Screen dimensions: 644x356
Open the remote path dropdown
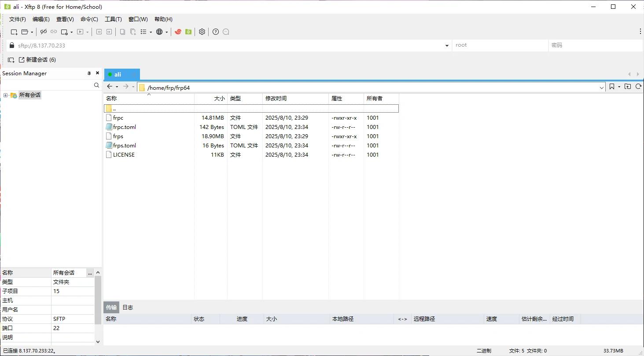(602, 88)
